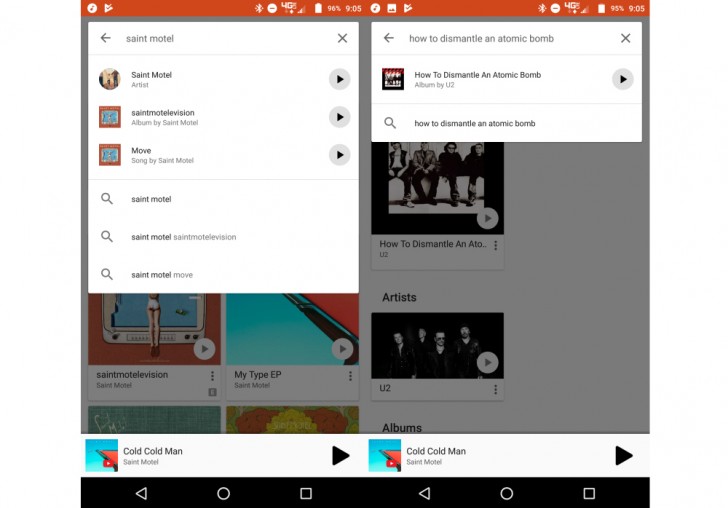Viewport: 728px width, 508px height.
Task: Go back from the saint motel search
Action: 105,38
